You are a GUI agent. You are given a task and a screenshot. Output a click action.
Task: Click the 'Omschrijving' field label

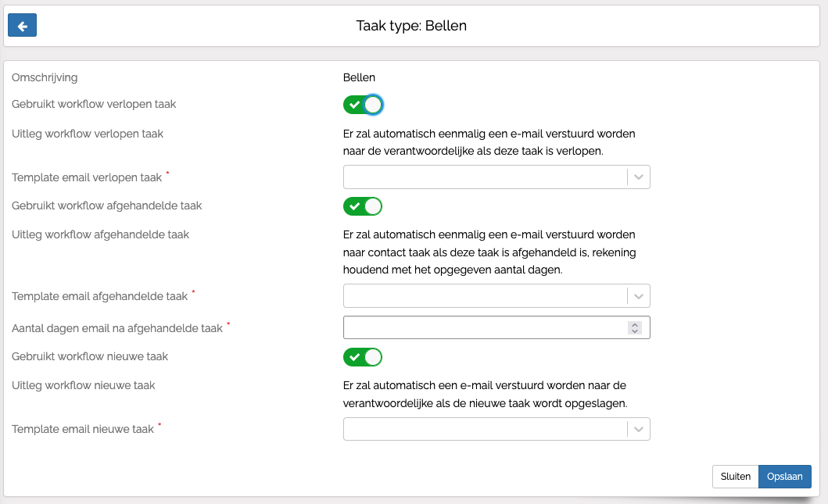click(x=45, y=77)
